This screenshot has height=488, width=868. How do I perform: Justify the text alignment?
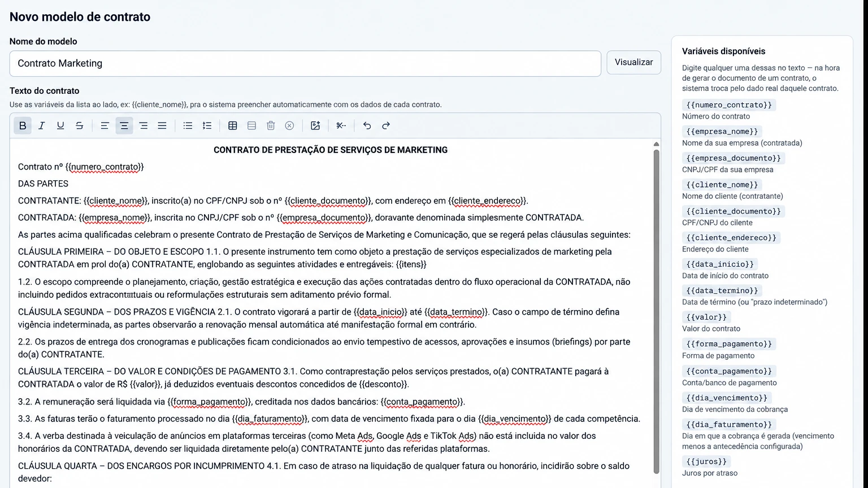(x=162, y=125)
